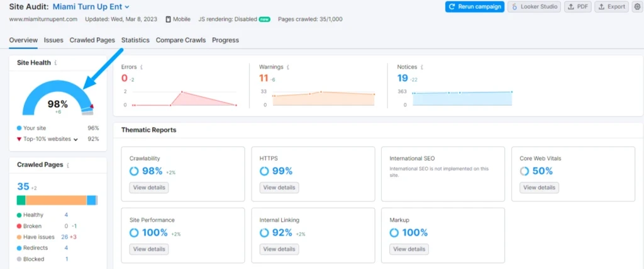This screenshot has width=644, height=269.
Task: Click the red Broken legend dot
Action: click(19, 226)
